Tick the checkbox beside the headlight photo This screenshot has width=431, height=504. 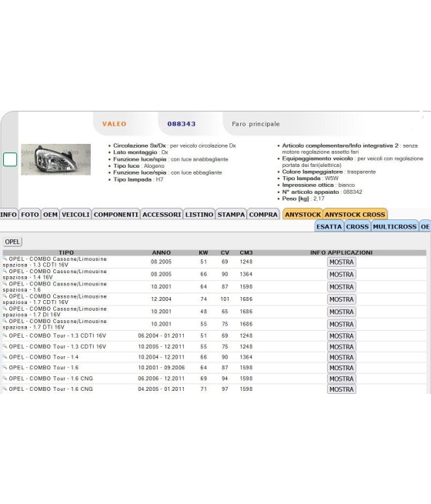coord(10,160)
